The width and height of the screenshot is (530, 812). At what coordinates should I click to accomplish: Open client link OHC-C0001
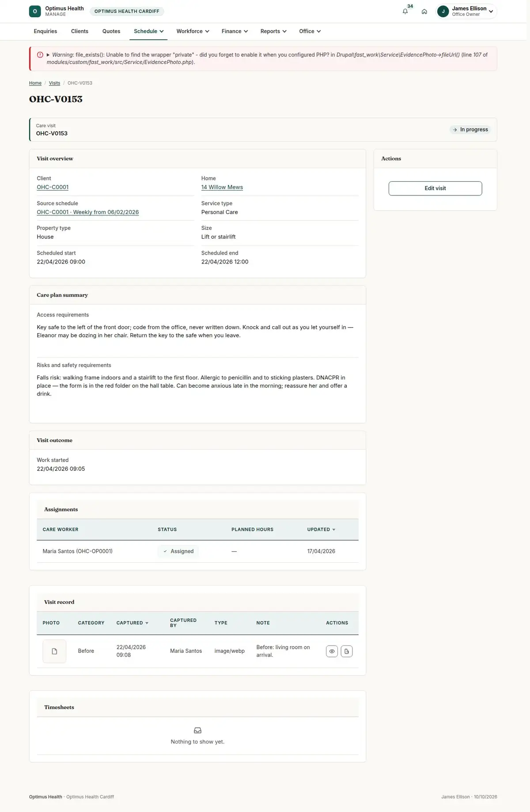tap(53, 187)
